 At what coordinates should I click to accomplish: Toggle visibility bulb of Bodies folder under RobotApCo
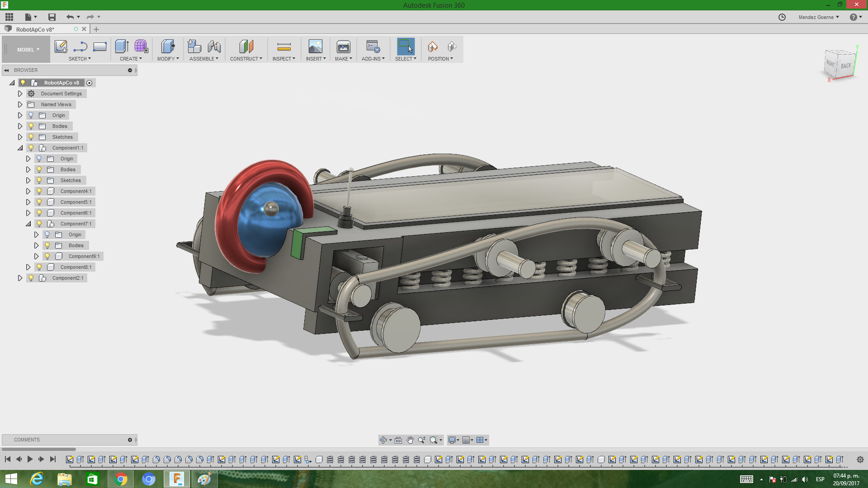(x=31, y=126)
